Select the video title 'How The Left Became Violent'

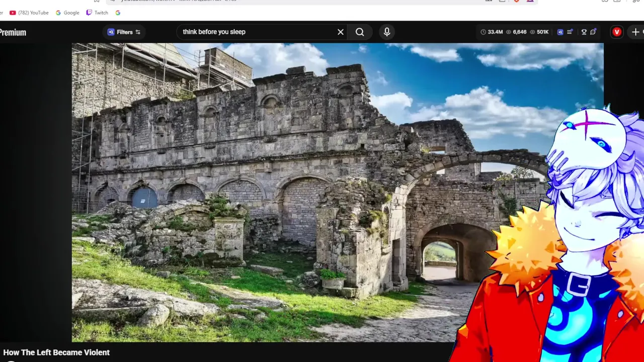pos(56,352)
